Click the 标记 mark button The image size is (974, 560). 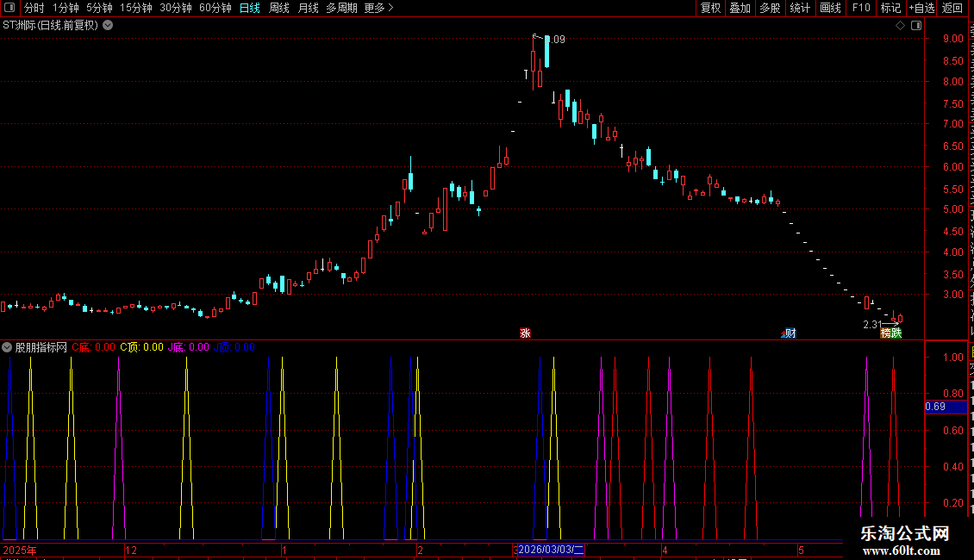pos(890,8)
